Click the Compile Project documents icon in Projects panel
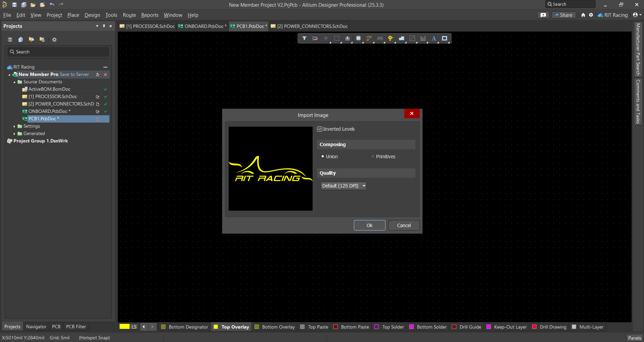Image resolution: width=644 pixels, height=342 pixels. tap(20, 40)
